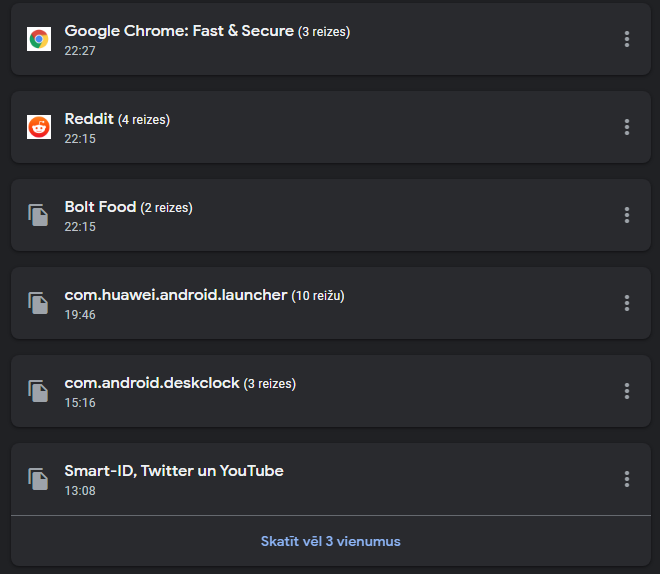This screenshot has width=660, height=574.
Task: Select the com.huawei.android.launcher title
Action: (176, 295)
